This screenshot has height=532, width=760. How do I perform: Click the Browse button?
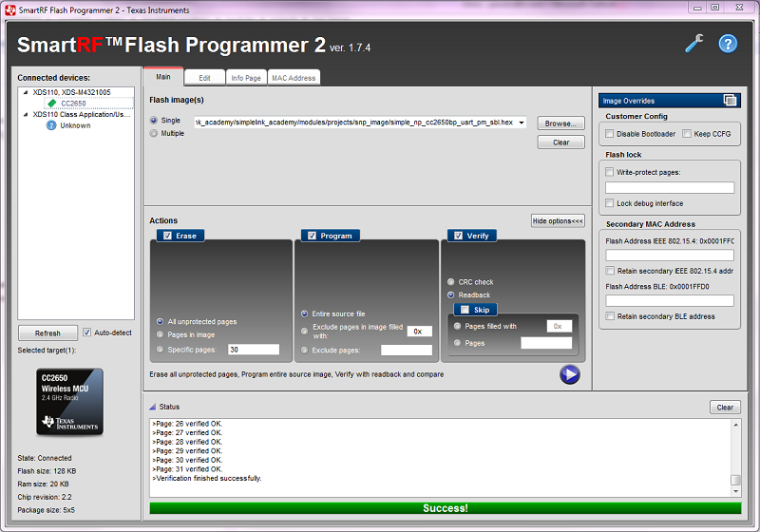(560, 123)
